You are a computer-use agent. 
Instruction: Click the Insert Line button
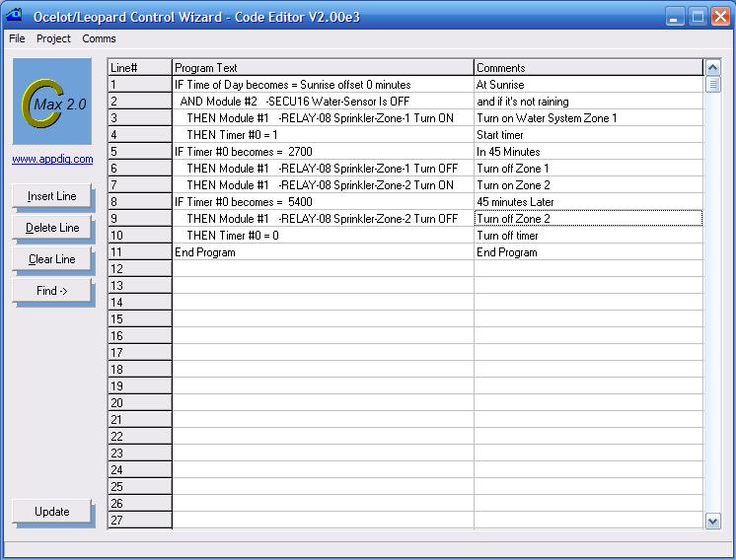click(x=51, y=196)
